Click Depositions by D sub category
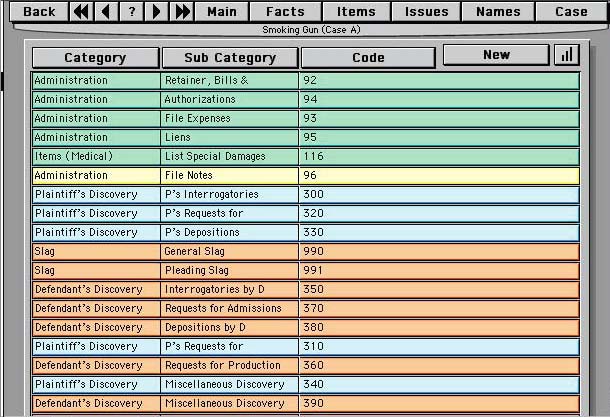 tap(230, 328)
